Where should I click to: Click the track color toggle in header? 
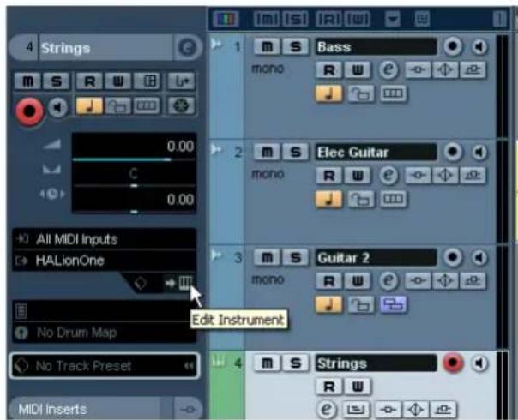click(x=226, y=19)
